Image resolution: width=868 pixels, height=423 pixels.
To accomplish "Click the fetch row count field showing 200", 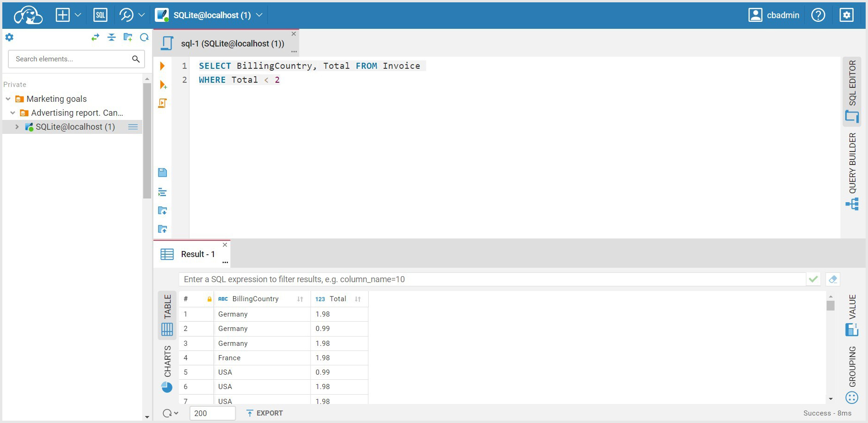I will point(212,413).
